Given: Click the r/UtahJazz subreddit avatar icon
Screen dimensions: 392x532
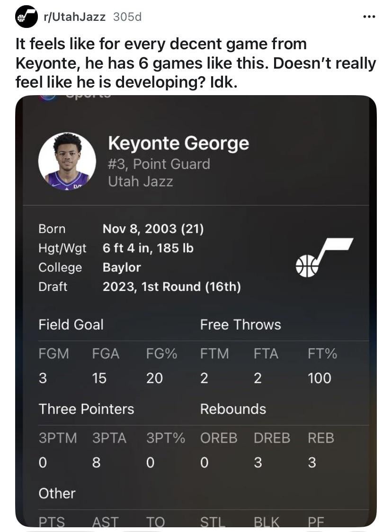Looking at the screenshot, I should coord(27,17).
